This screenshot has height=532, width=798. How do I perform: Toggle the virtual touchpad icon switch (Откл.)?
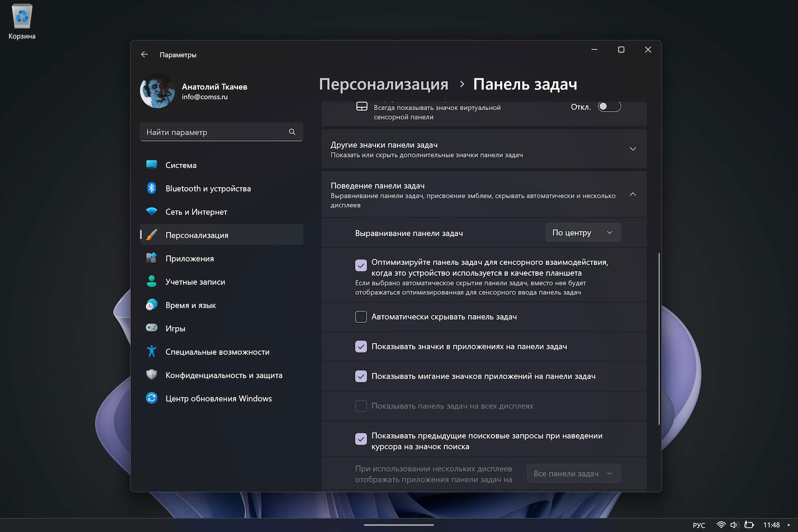[x=609, y=106]
